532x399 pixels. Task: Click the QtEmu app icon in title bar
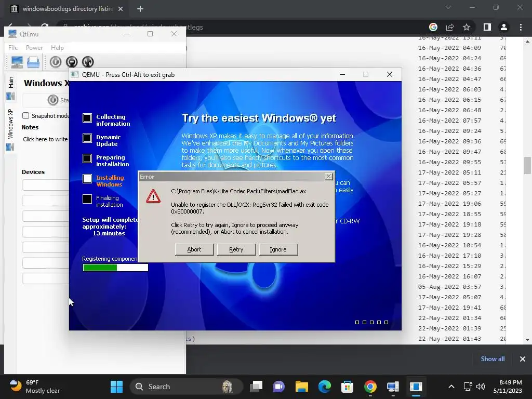12,34
